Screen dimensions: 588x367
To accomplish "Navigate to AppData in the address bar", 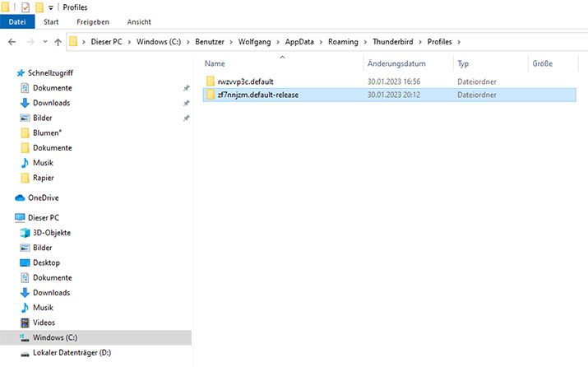I will (x=299, y=42).
